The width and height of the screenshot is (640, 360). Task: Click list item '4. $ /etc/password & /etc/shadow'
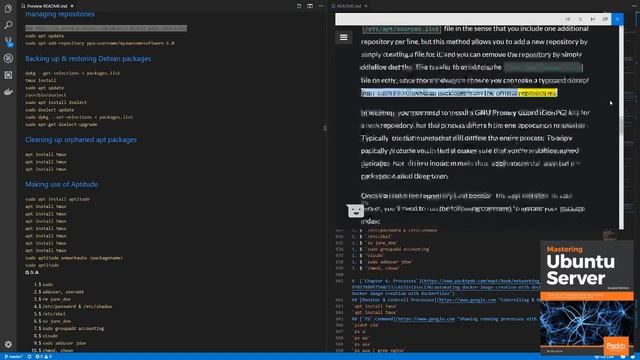[73, 307]
